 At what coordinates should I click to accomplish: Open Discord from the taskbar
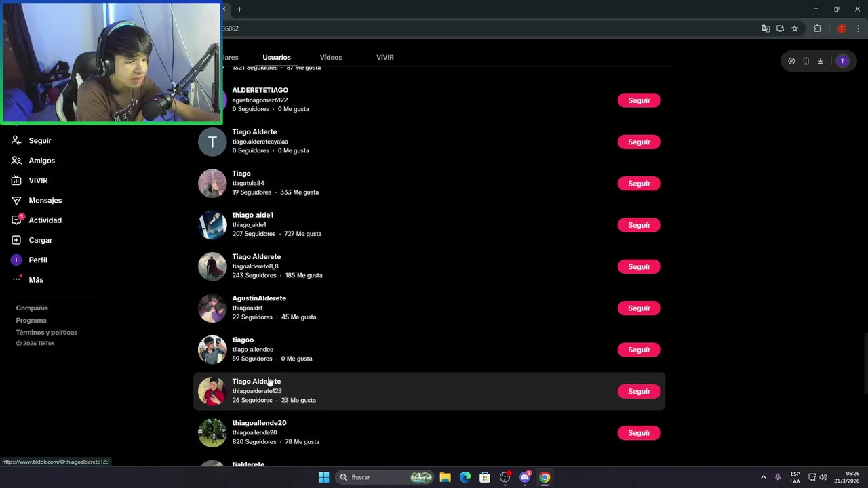pos(525,477)
